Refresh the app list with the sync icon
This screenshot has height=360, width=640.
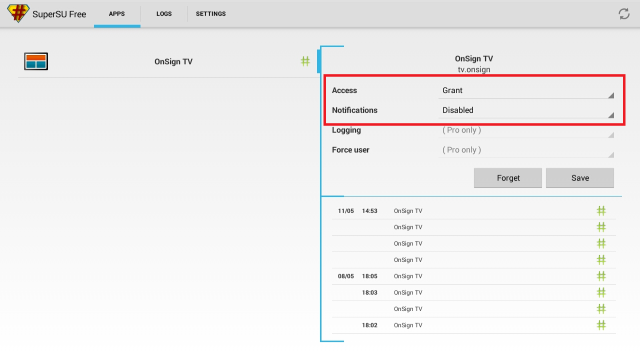point(624,14)
